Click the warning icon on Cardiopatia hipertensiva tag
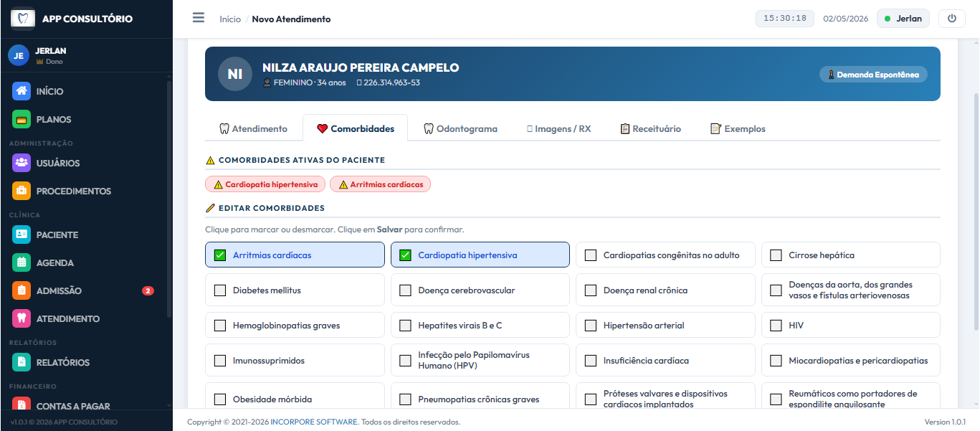The width and height of the screenshot is (980, 431). tap(218, 184)
